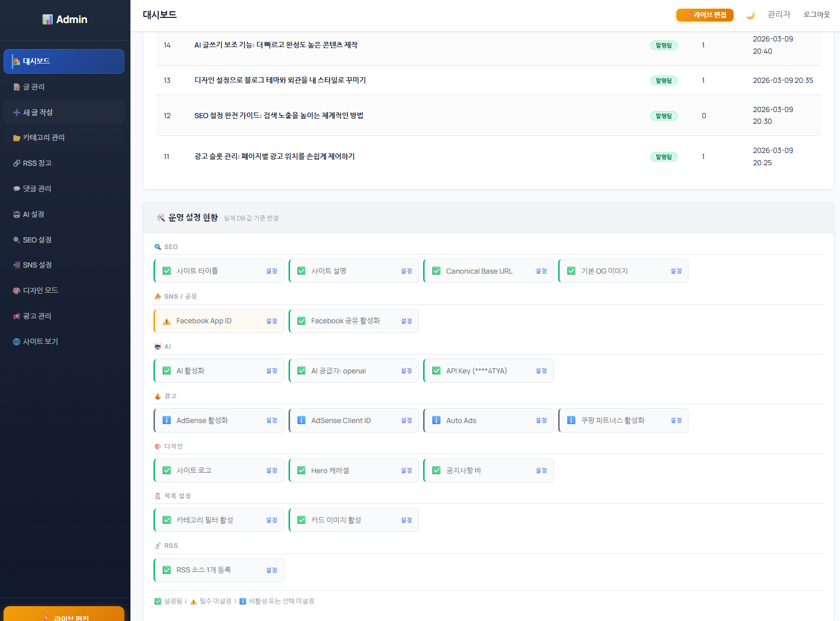
Task: Click the info icon for 쿠팡 파트너스 활성화
Action: pyautogui.click(x=571, y=420)
